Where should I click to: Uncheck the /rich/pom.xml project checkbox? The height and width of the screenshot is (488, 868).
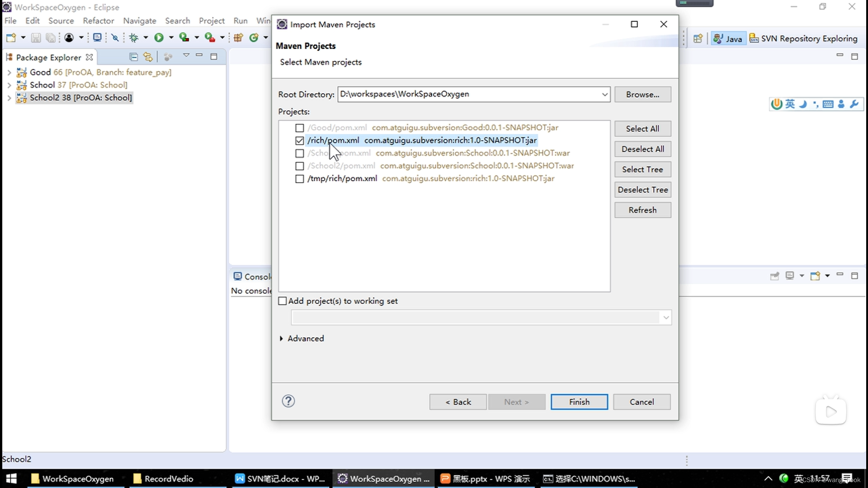point(299,141)
